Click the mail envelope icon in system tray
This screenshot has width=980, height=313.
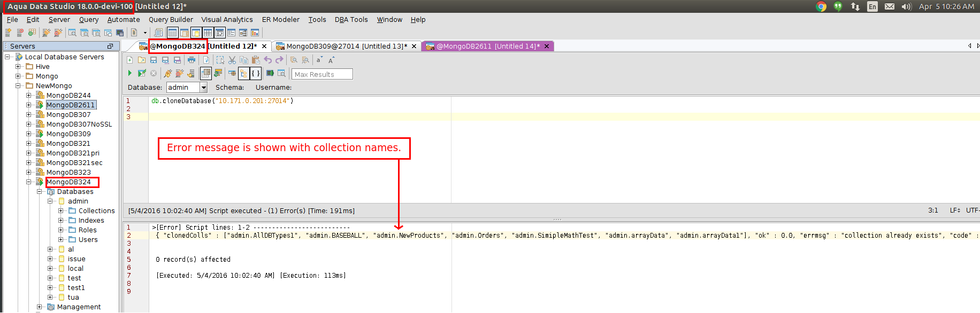(x=890, y=6)
